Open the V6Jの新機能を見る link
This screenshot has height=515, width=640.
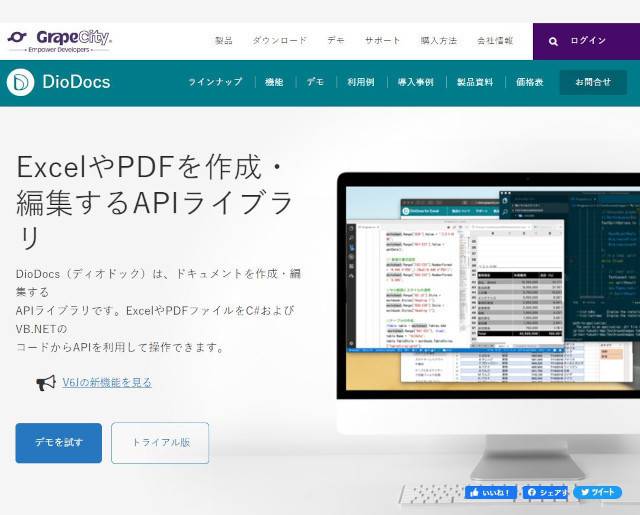click(107, 383)
